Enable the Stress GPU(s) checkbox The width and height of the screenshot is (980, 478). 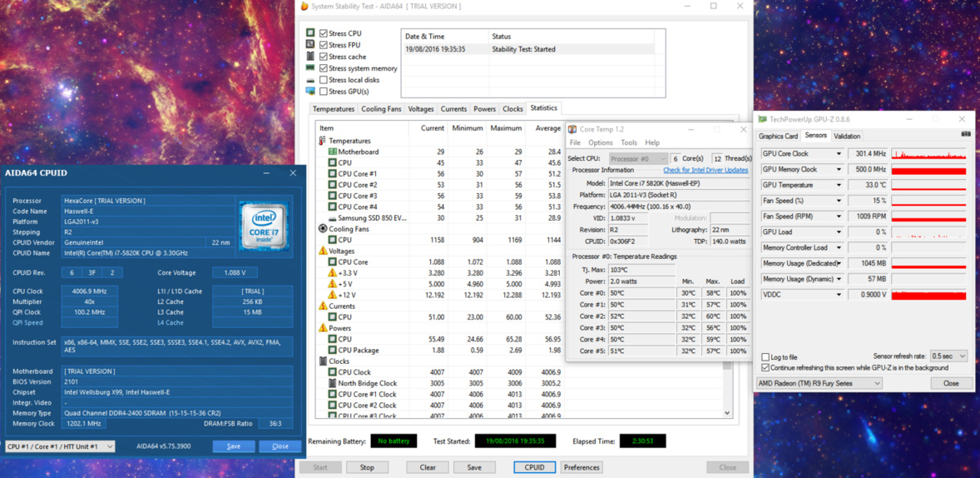click(323, 92)
